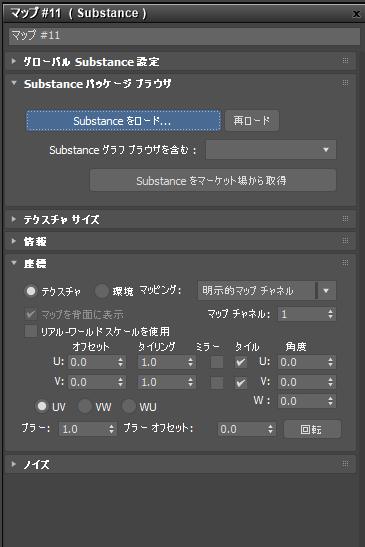This screenshot has width=365, height=547.
Task: Click grip handle of グローバル Substance 設定 rollout
Action: [x=345, y=61]
